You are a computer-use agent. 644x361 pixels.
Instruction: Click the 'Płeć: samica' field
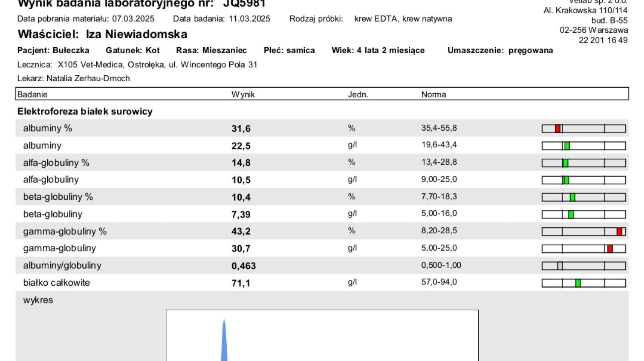coord(289,50)
